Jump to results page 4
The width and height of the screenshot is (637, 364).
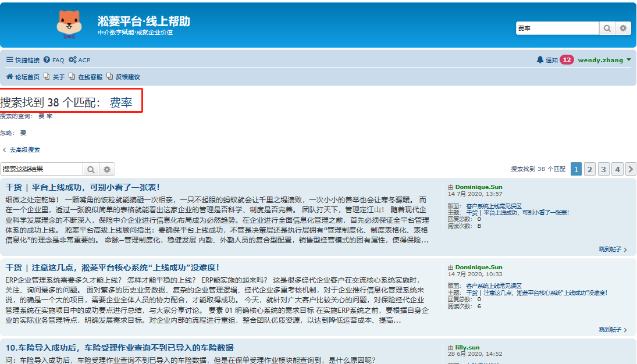[x=617, y=169]
